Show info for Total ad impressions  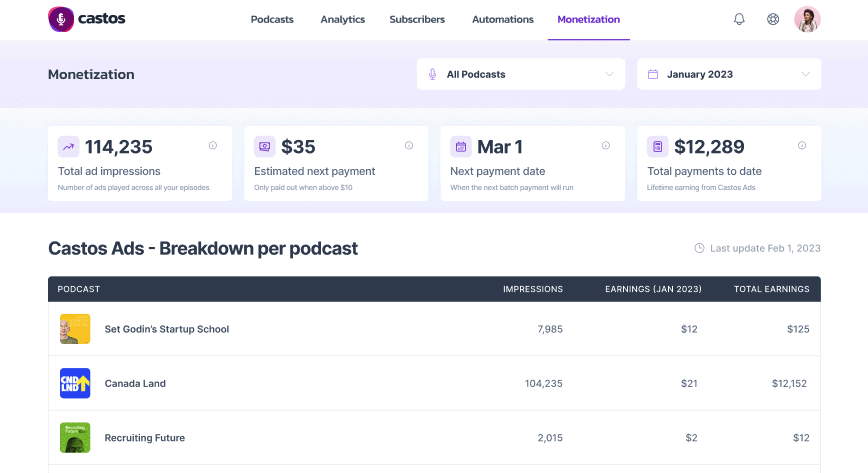tap(213, 146)
